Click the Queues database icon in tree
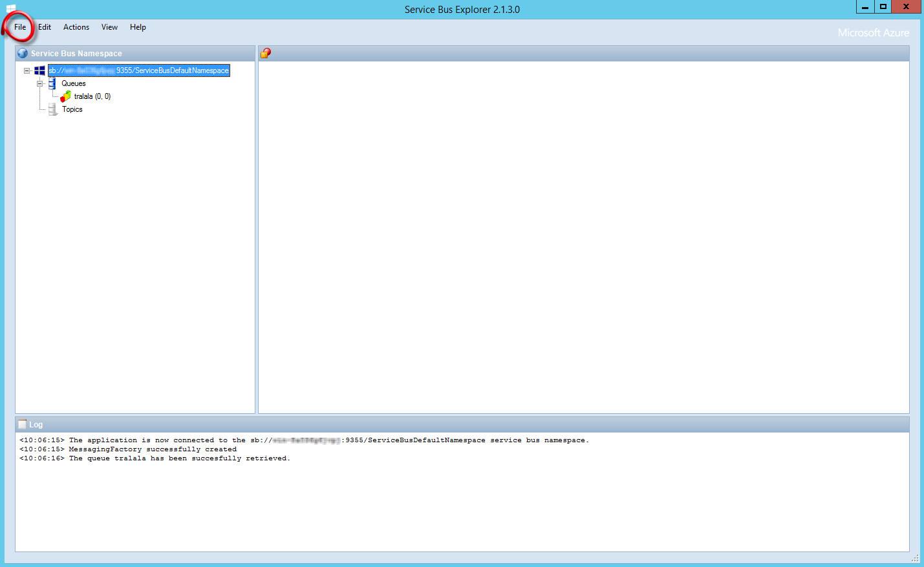 [x=52, y=83]
